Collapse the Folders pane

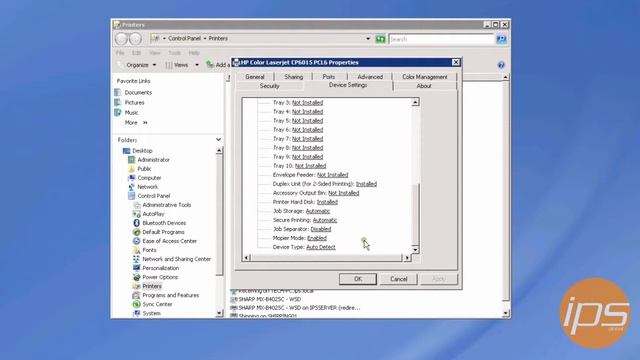pos(218,140)
